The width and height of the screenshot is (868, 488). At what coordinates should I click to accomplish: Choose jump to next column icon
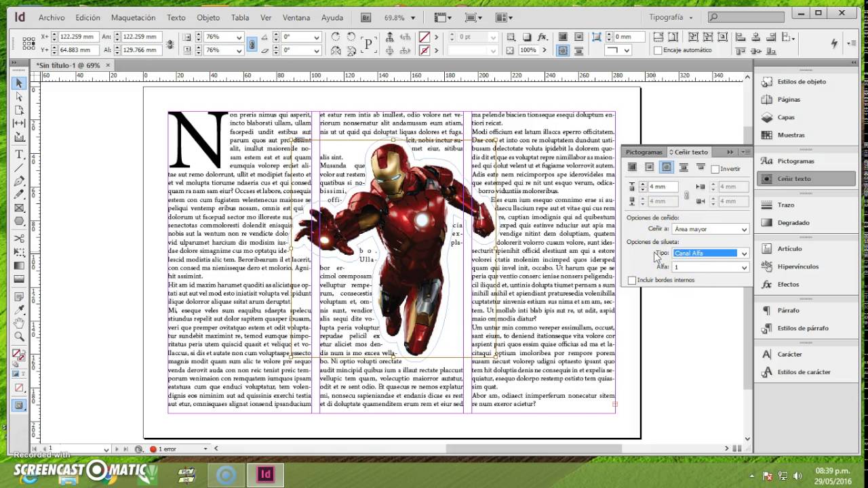point(701,167)
